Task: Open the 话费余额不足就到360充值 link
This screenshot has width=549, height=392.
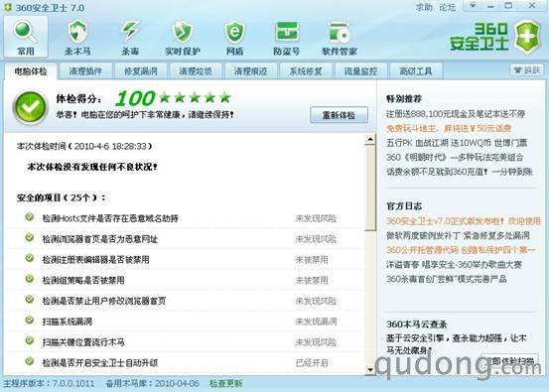Action: [460, 172]
